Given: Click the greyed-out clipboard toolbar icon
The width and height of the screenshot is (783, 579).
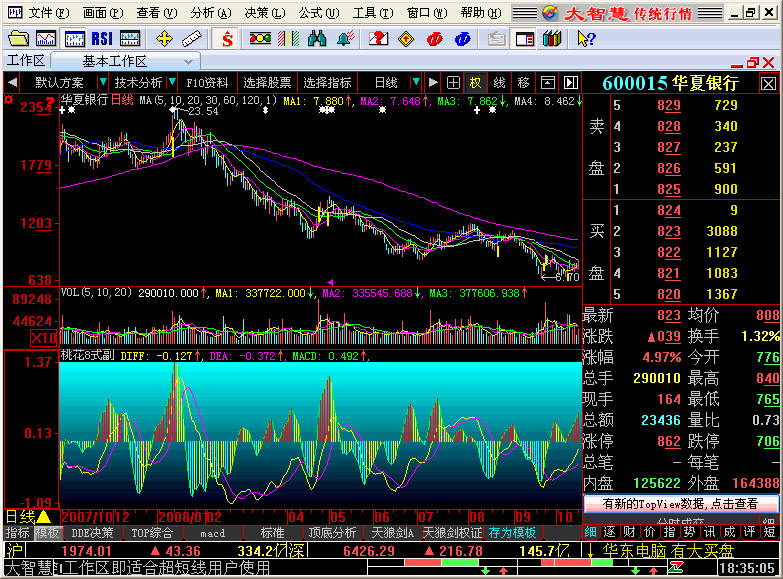Looking at the screenshot, I should pos(496,38).
